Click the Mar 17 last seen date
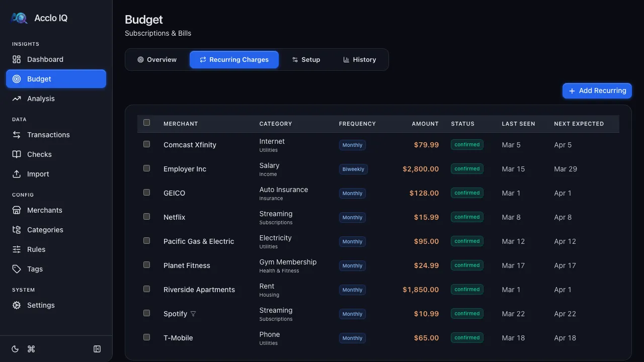Screen dimensions: 644x362 pos(513,265)
